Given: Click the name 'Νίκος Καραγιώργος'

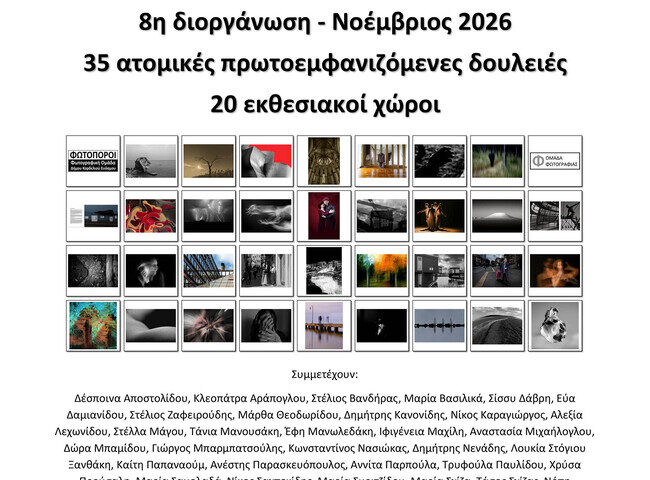Looking at the screenshot, I should click(497, 415).
